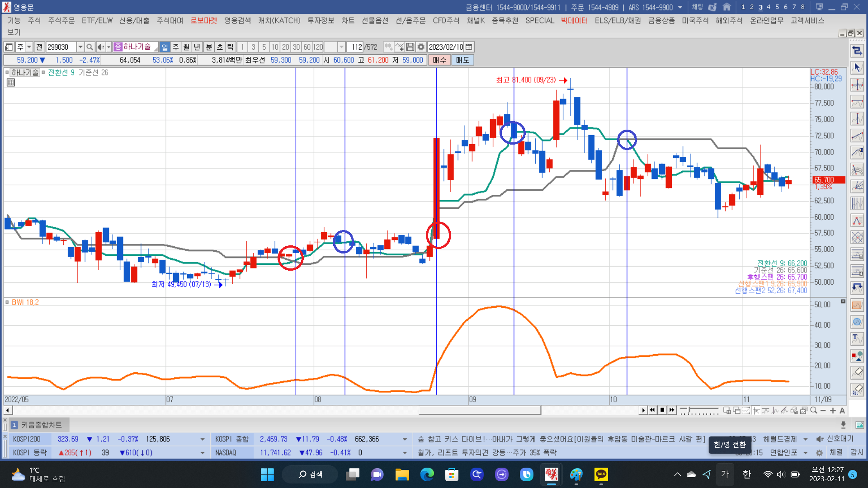
Task: Click the save chart floppy icon
Action: [410, 47]
